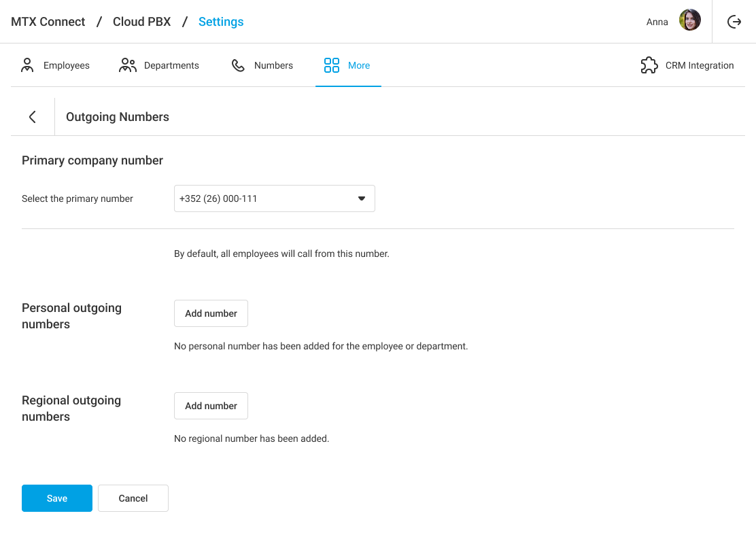756x539 pixels.
Task: Click the logout icon in the header
Action: click(734, 22)
